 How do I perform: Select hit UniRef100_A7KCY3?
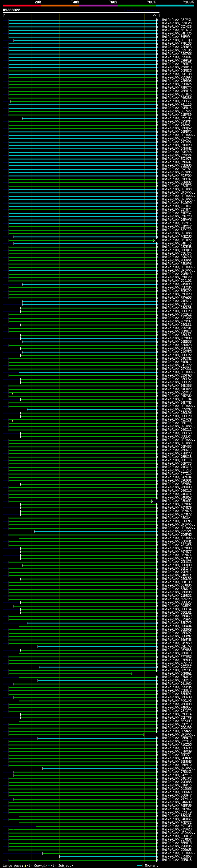(177, 454)
